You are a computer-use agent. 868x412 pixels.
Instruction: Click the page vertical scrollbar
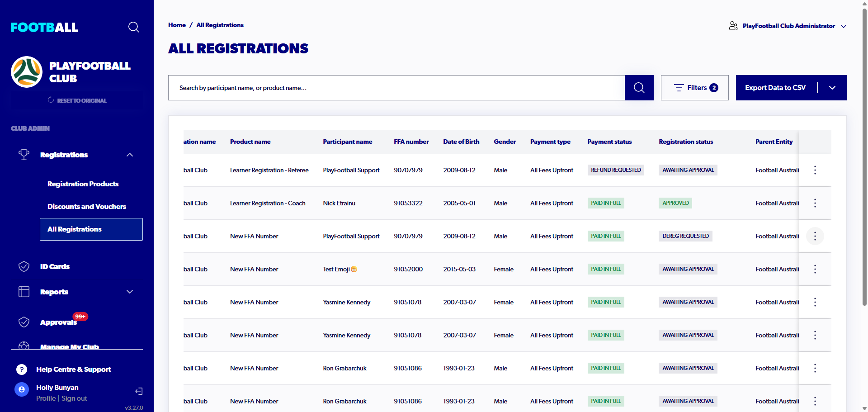864,158
